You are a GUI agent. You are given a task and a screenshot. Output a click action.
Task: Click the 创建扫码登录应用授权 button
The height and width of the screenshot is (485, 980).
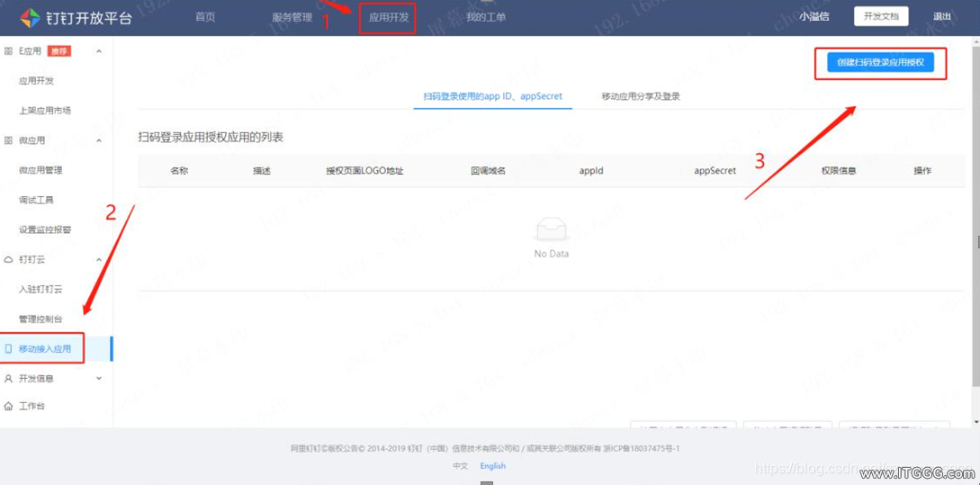(880, 62)
